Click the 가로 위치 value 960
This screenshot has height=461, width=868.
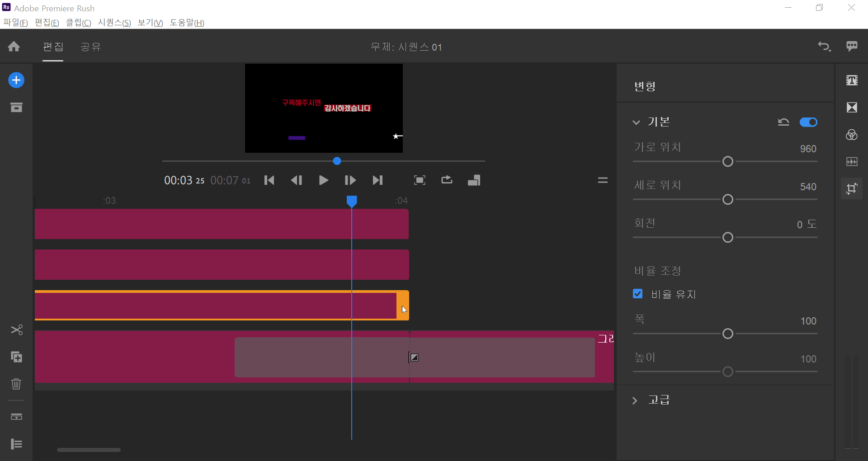(808, 149)
